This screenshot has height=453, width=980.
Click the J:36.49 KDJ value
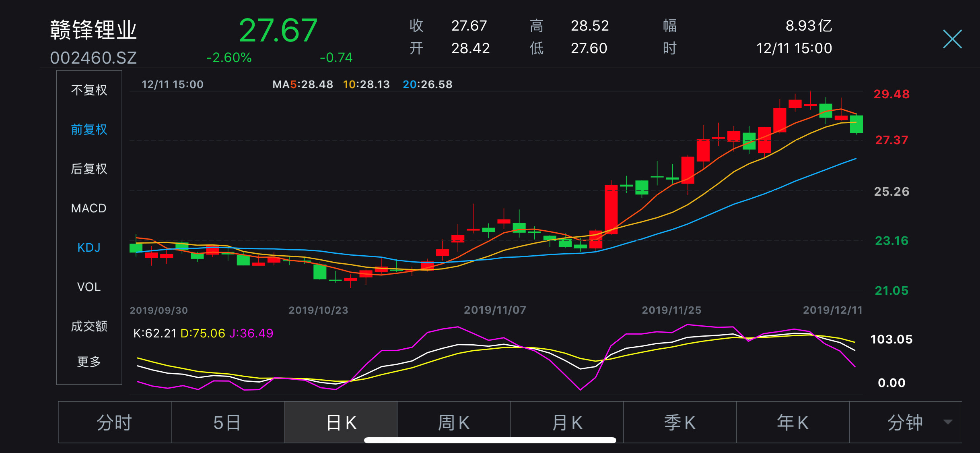coord(251,333)
